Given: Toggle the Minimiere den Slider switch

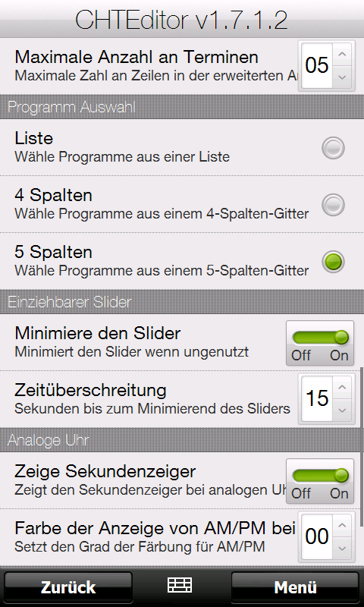Looking at the screenshot, I should click(x=320, y=343).
